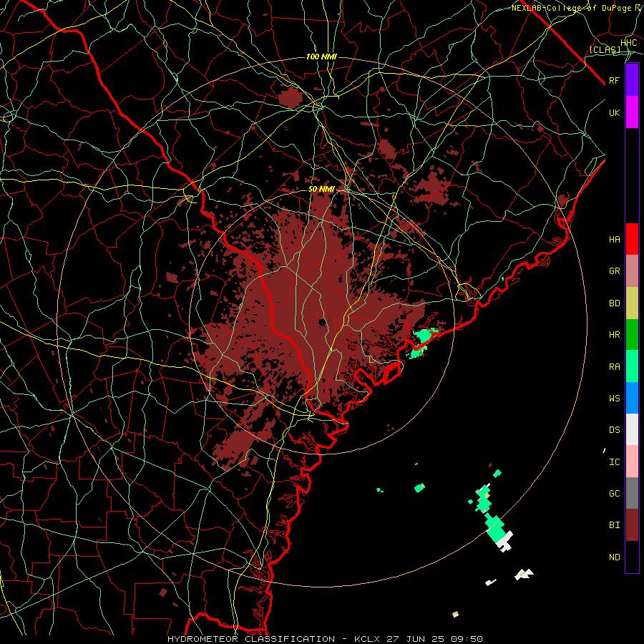This screenshot has width=644, height=644.
Task: Click the small black hole at radar center
Action: 323,322
